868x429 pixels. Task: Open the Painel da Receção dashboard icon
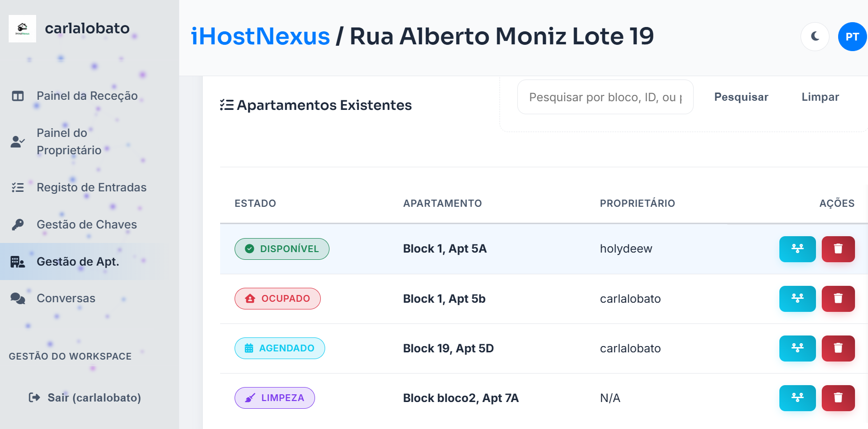(x=18, y=95)
